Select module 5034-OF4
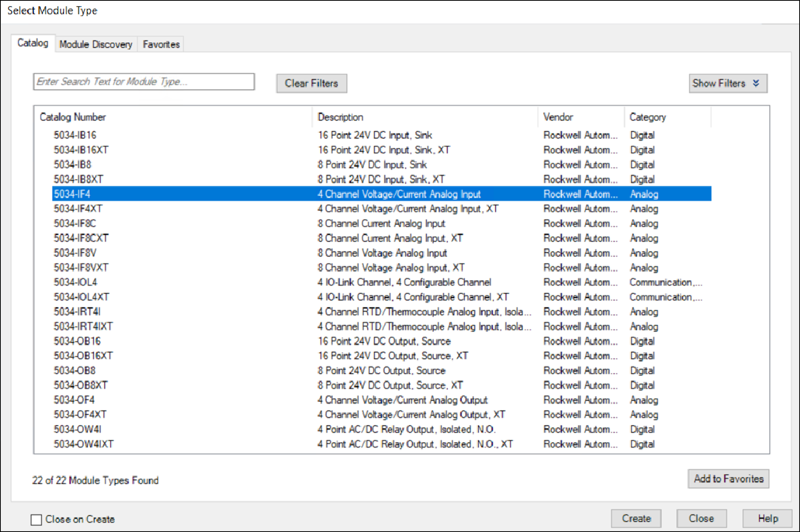 pyautogui.click(x=382, y=400)
